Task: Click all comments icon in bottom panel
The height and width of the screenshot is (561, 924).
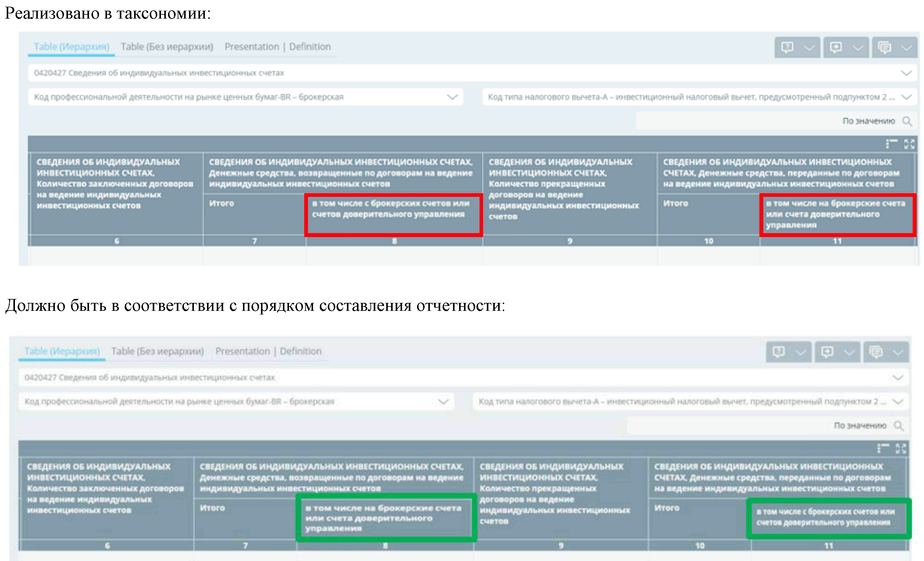Action: (x=876, y=352)
